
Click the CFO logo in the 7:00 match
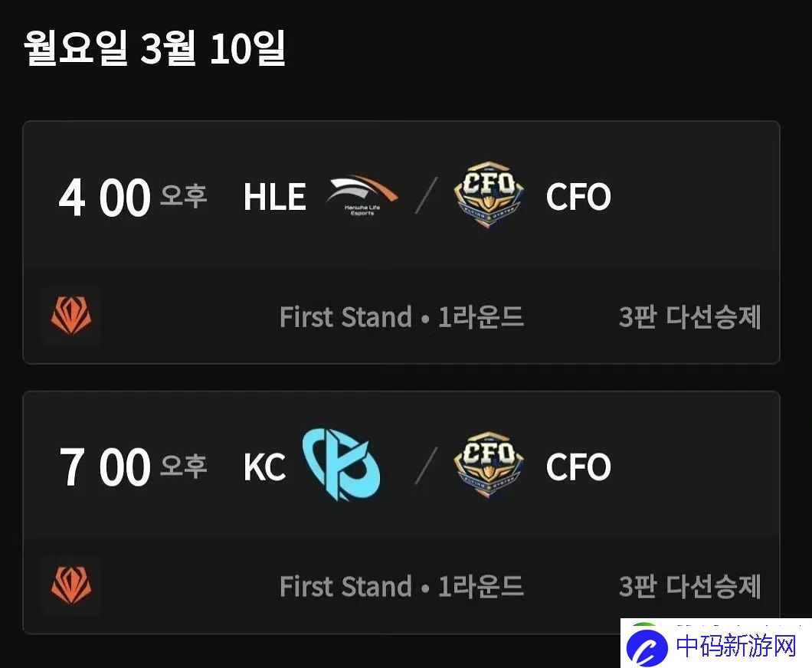489,464
